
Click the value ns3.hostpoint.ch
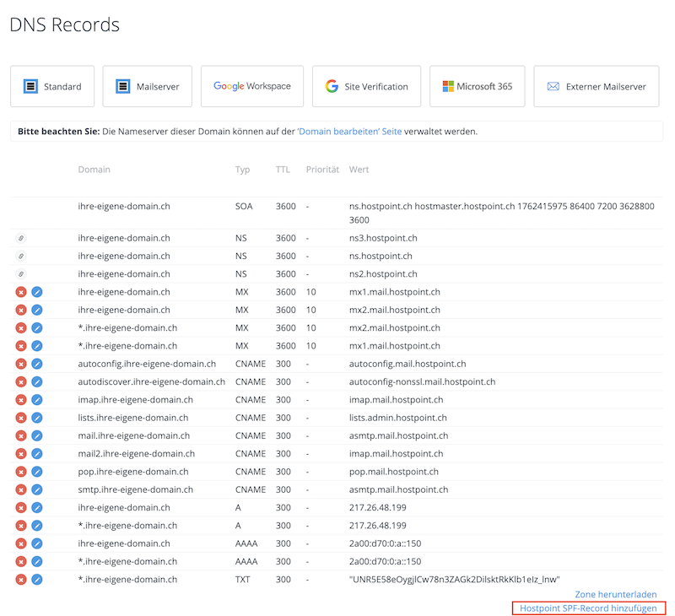coord(383,238)
